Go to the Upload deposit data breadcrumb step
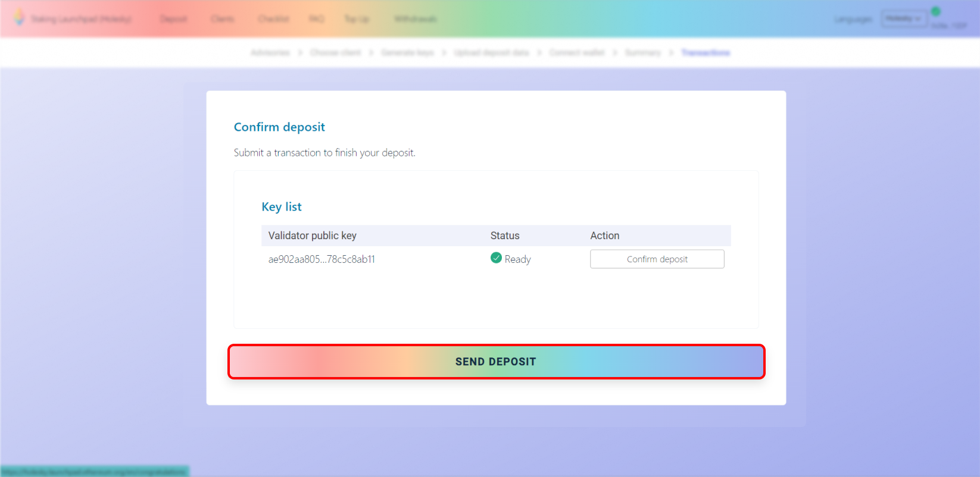 click(x=492, y=52)
